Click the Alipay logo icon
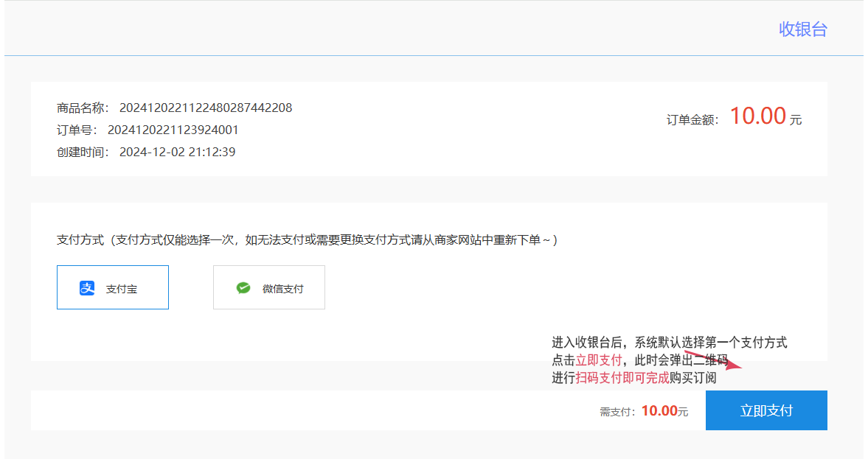This screenshot has width=868, height=459. [x=87, y=288]
